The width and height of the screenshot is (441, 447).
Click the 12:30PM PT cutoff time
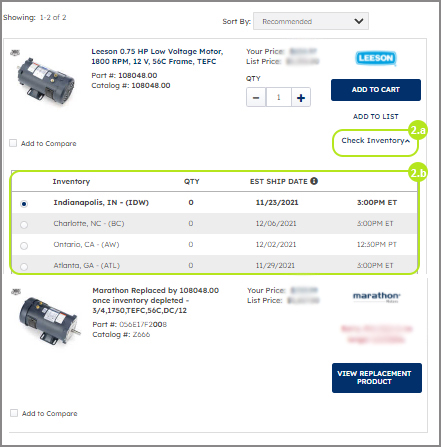click(377, 244)
